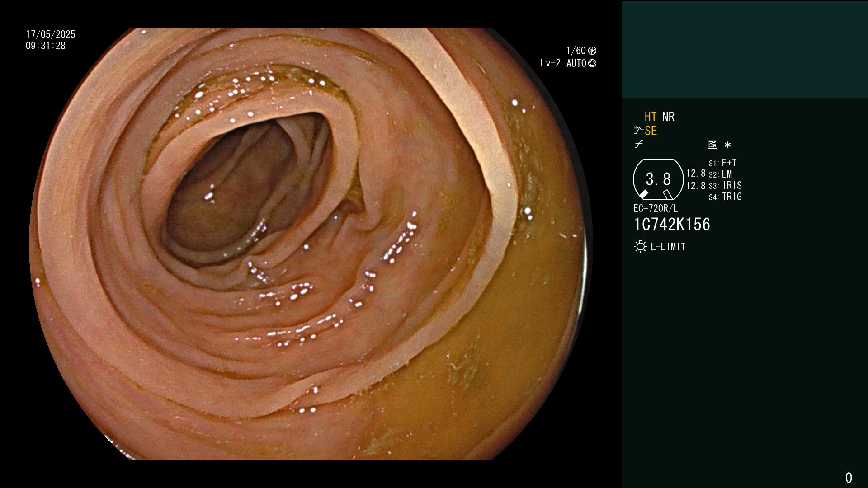The height and width of the screenshot is (488, 868).
Task: Click the S3: IRIS switch assignment
Action: [725, 186]
